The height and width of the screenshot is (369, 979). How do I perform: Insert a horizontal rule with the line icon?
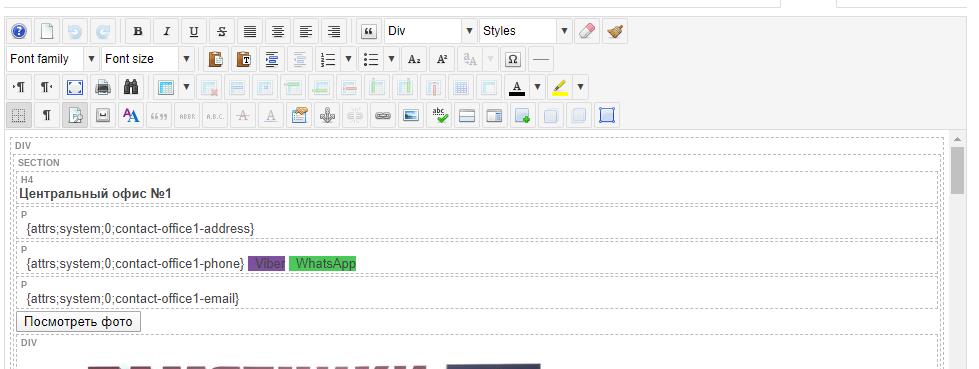click(x=541, y=59)
